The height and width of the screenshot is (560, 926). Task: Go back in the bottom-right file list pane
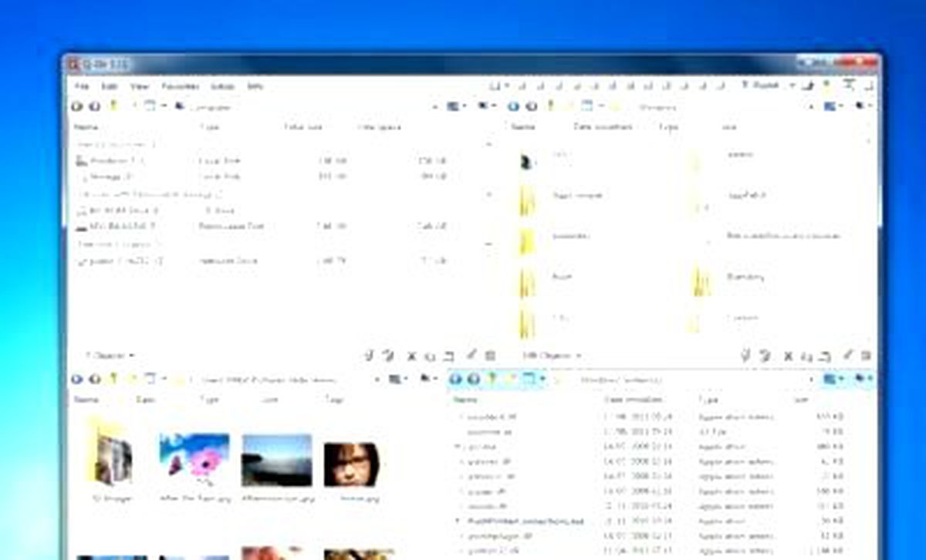tap(455, 379)
